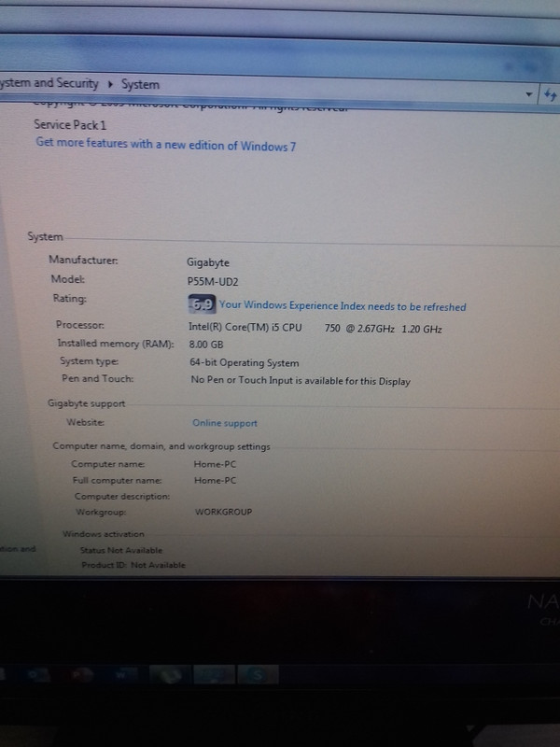Expand the breadcrumb arrow before System
Screen dimensions: 560x747
[x=110, y=84]
